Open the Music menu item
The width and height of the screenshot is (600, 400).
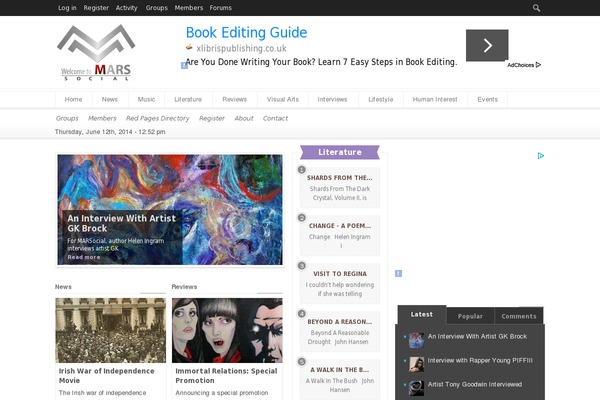147,100
